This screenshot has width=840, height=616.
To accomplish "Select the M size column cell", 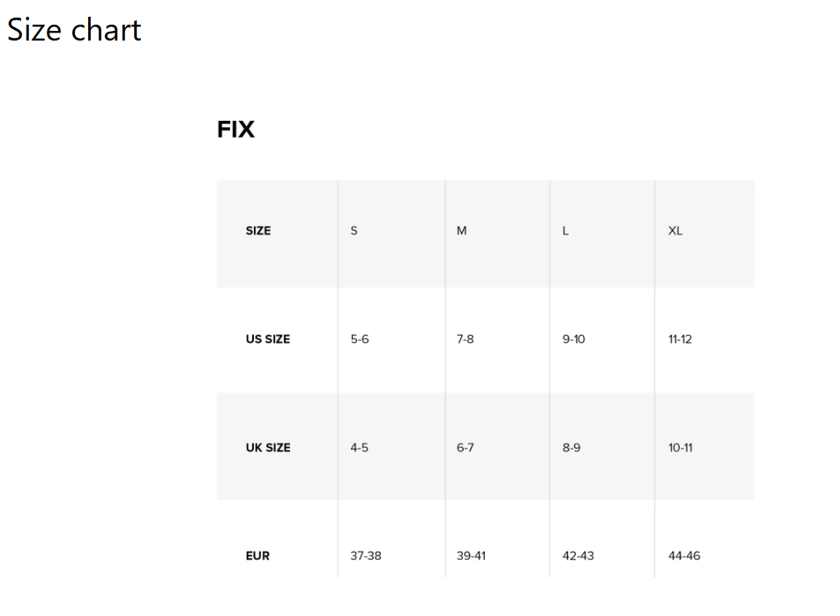I will [x=461, y=231].
